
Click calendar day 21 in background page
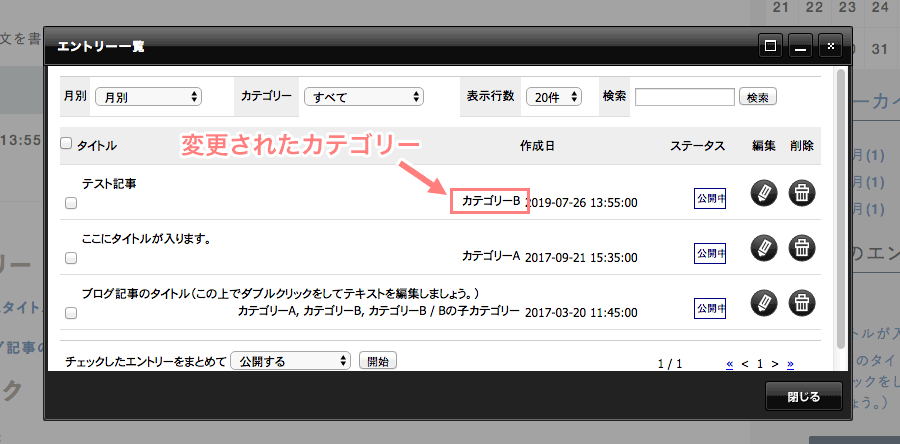point(781,7)
